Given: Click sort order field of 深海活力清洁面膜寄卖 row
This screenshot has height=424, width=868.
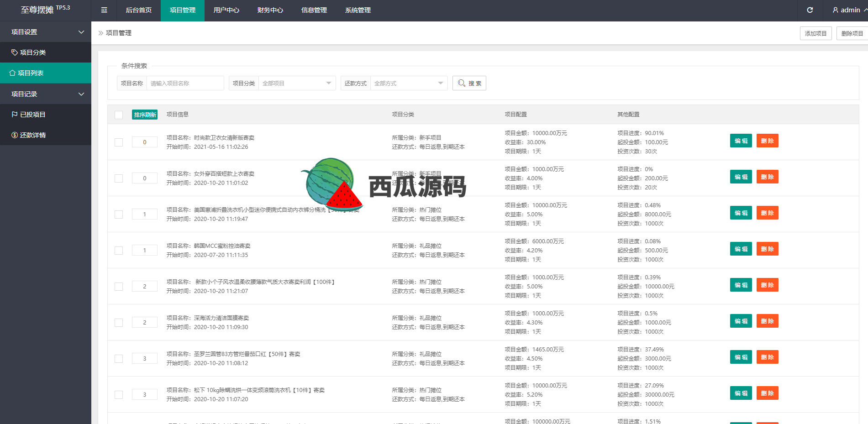Looking at the screenshot, I should pyautogui.click(x=145, y=322).
